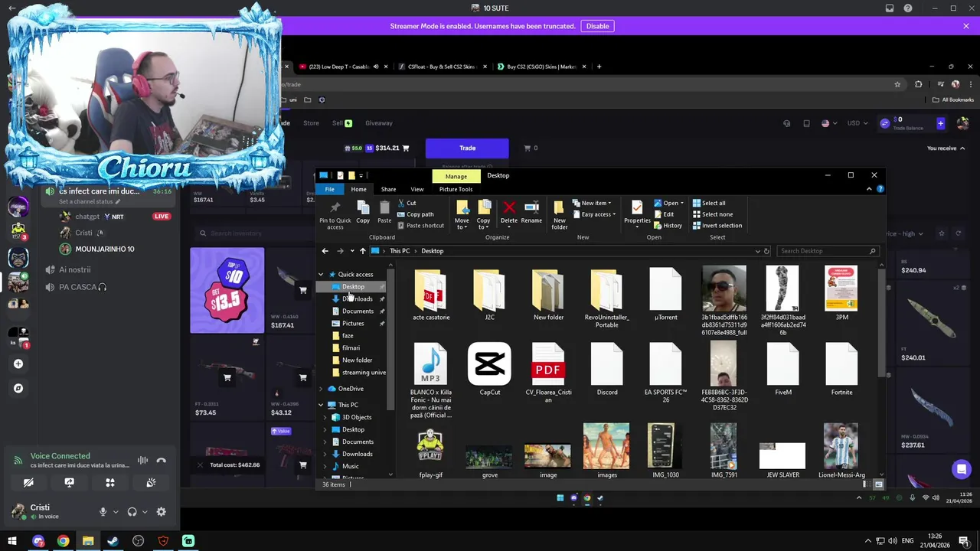Click Select none in the ribbon
This screenshot has width=980, height=551.
click(x=713, y=214)
